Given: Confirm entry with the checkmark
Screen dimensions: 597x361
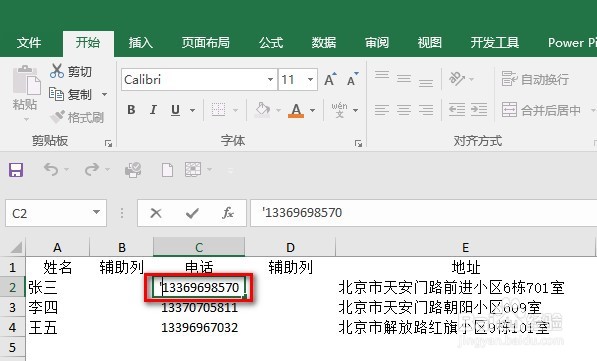Looking at the screenshot, I should [192, 213].
